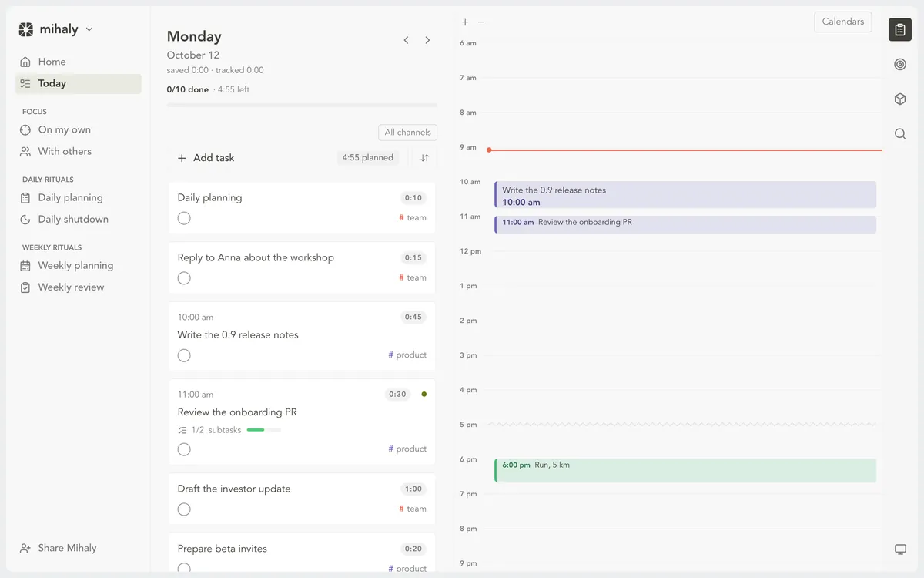The image size is (924, 578).
Task: Click the Daily shutdown moon icon
Action: pos(25,219)
